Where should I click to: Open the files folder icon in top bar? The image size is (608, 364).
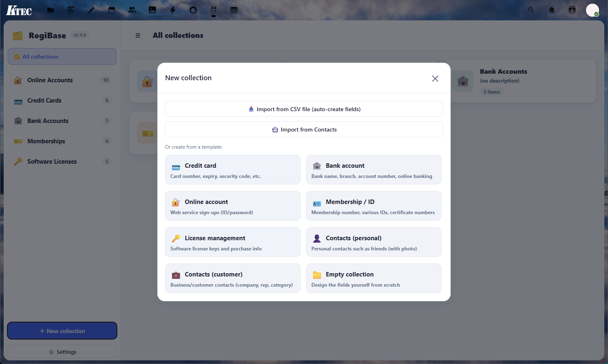click(x=51, y=10)
